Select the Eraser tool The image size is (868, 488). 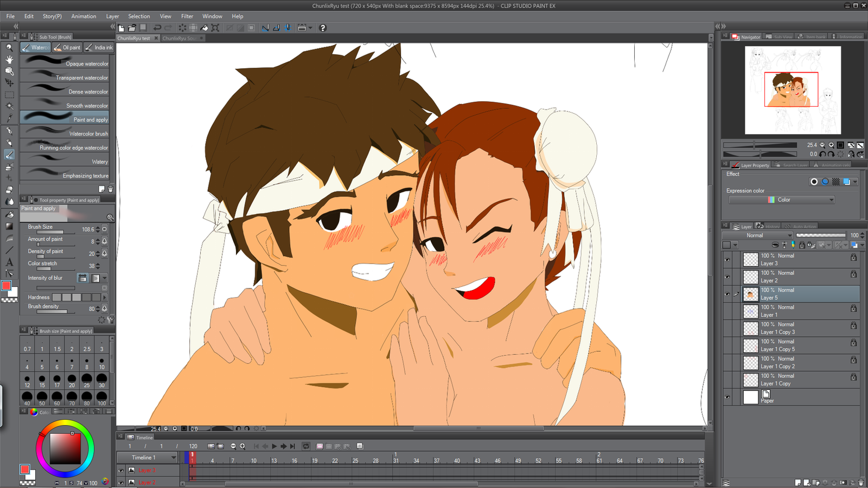tap(9, 190)
